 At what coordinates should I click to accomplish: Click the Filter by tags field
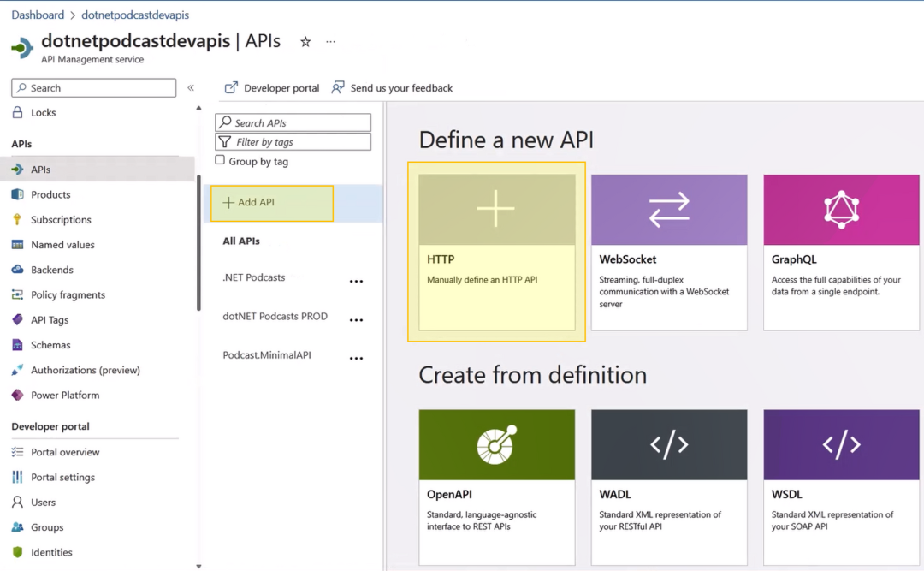293,142
